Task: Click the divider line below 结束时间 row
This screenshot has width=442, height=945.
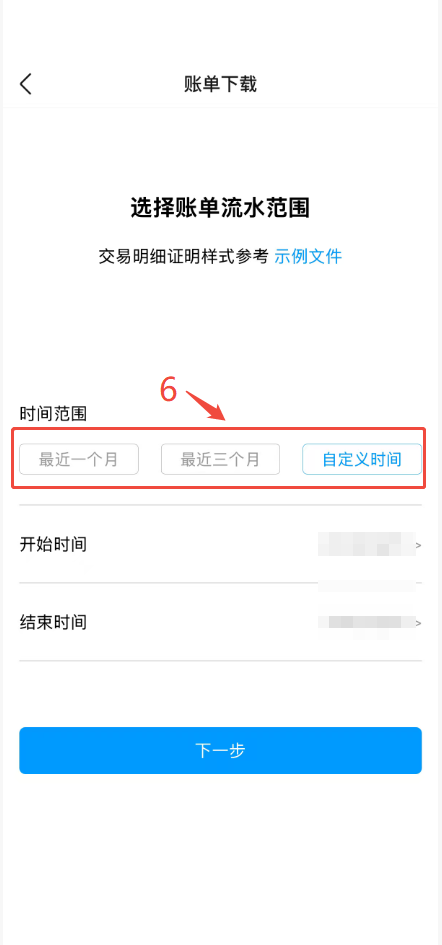Action: click(x=221, y=661)
